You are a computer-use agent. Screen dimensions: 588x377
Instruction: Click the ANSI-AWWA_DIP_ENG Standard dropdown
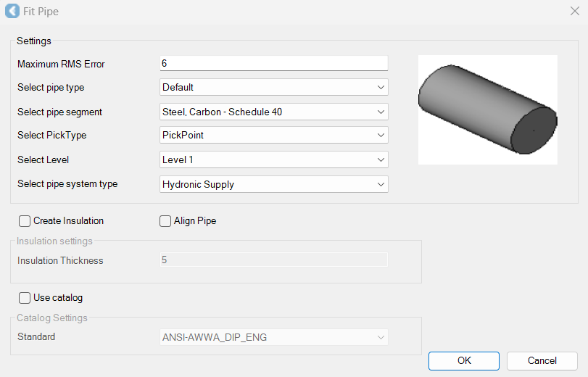click(273, 338)
